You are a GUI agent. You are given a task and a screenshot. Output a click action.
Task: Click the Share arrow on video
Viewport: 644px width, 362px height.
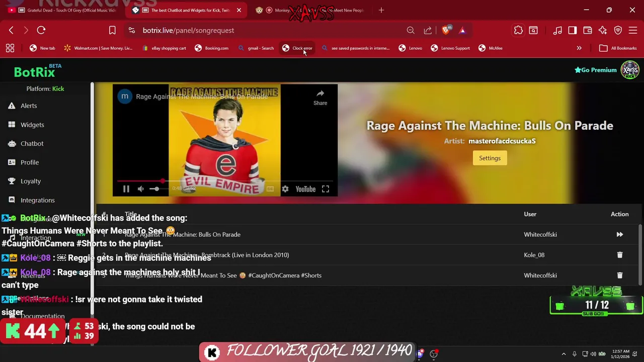click(320, 98)
